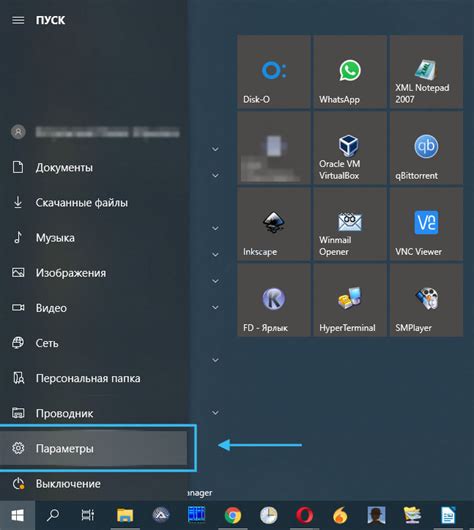This screenshot has width=474, height=530.
Task: Launch the Disk-O tile
Action: pos(274,72)
